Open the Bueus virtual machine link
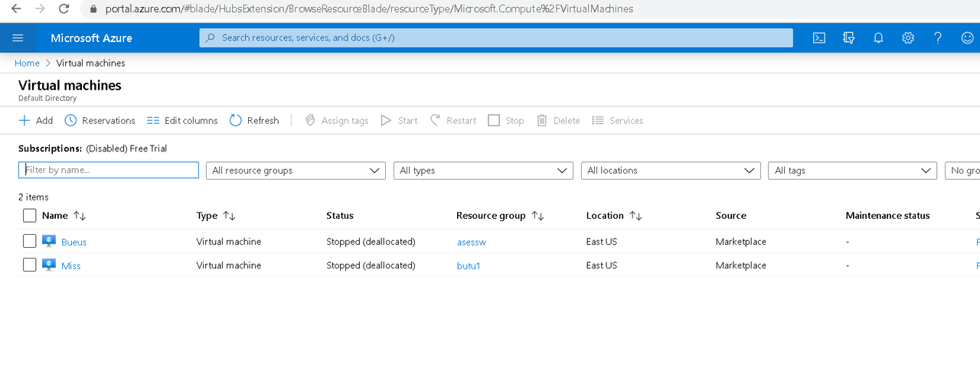This screenshot has height=371, width=980. (73, 242)
